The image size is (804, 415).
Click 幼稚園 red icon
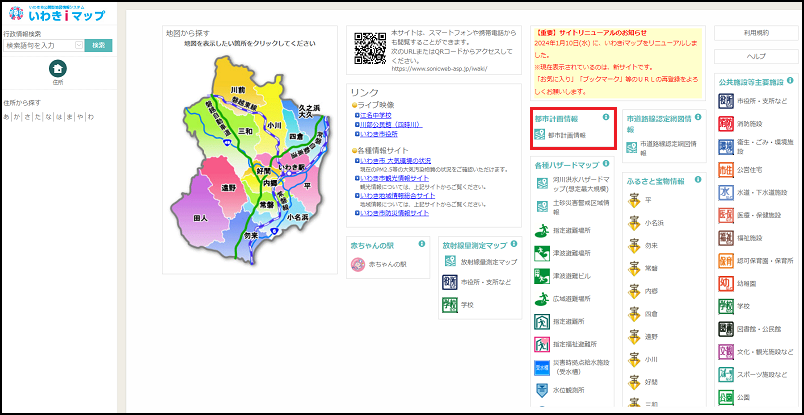coord(726,283)
